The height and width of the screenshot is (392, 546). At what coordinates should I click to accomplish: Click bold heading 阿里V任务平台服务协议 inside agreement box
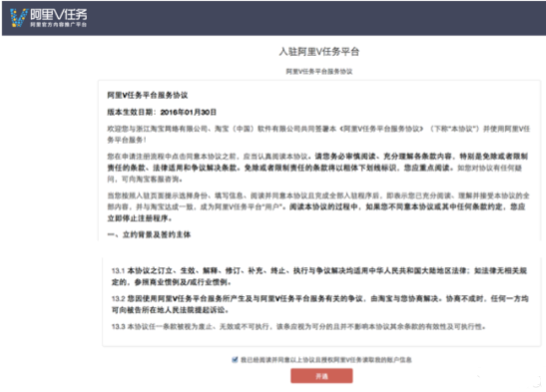click(148, 95)
